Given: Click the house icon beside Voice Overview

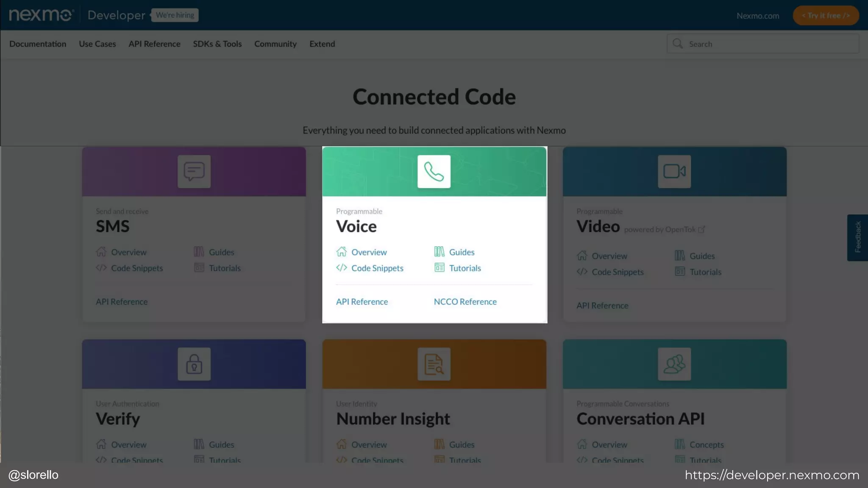Looking at the screenshot, I should click(341, 252).
